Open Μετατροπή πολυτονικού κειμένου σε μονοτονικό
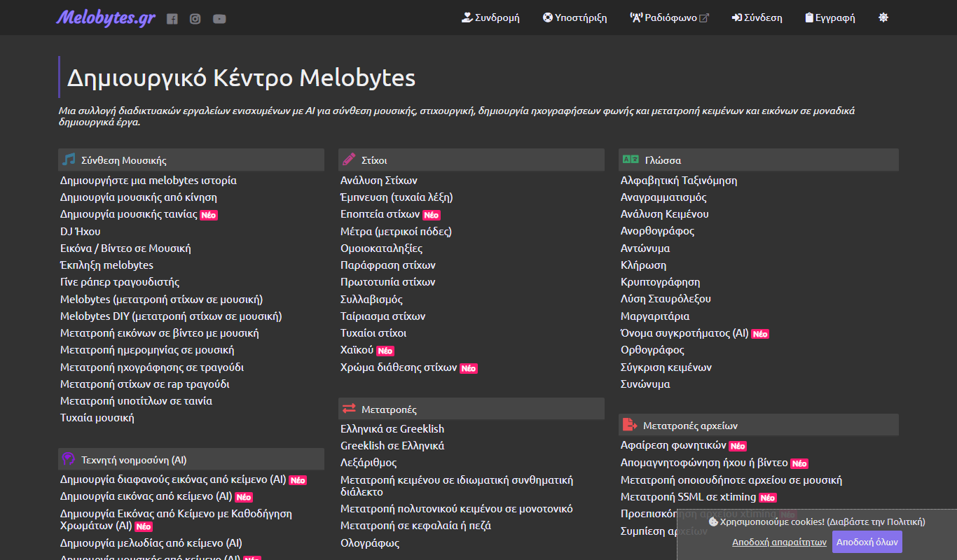This screenshot has width=957, height=560. 457,508
